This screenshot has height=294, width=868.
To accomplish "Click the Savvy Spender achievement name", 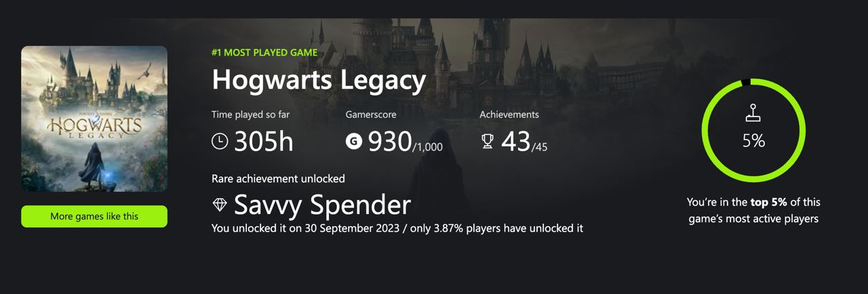I will pos(322,204).
